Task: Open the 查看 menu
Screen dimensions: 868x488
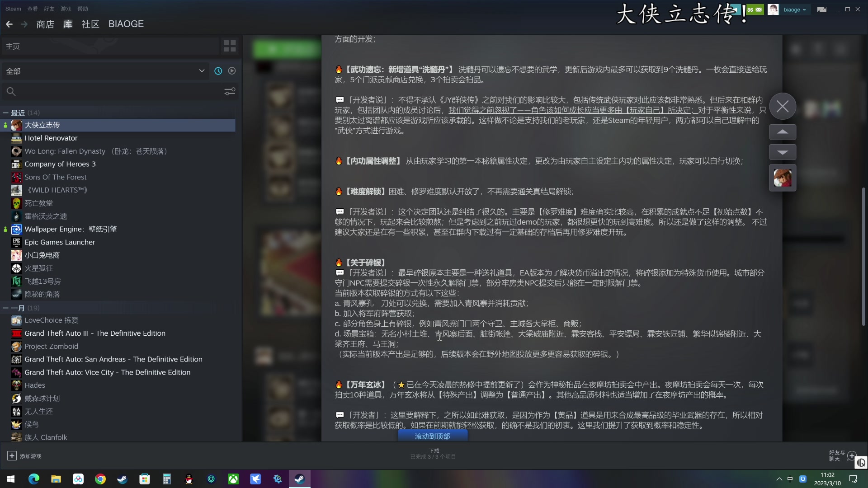Action: click(33, 9)
